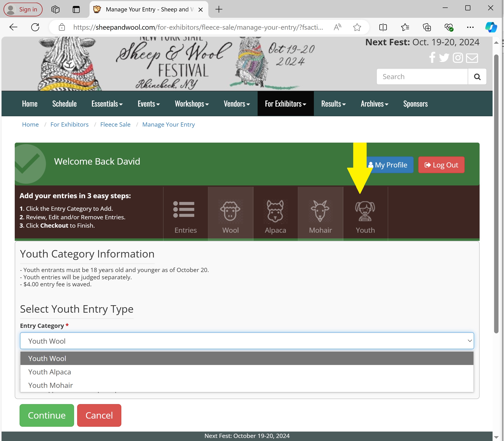The height and width of the screenshot is (441, 504).
Task: Open Settings and more ellipsis menu
Action: pyautogui.click(x=470, y=27)
